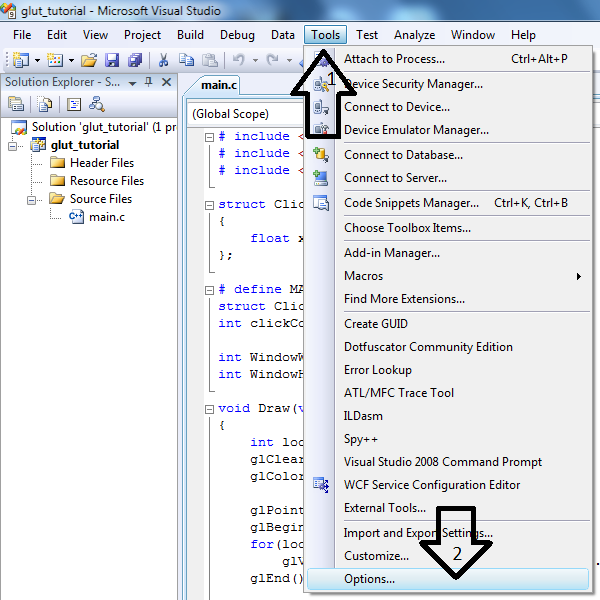Select the glut_tutorial project

pos(85,145)
